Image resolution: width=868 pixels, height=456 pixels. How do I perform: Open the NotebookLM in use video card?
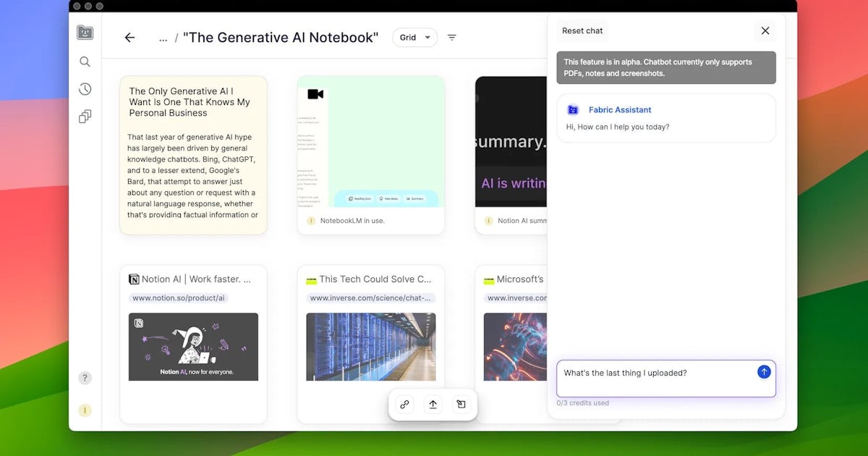(371, 155)
